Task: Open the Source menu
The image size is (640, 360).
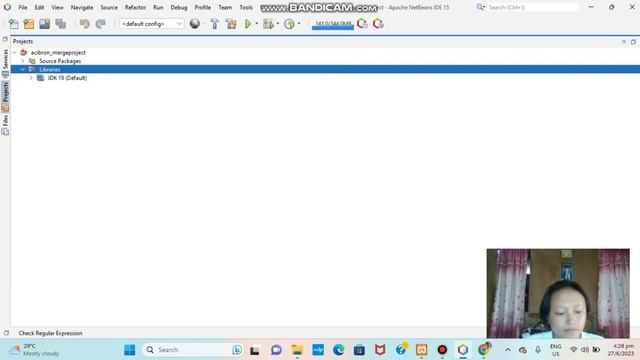Action: 109,7
